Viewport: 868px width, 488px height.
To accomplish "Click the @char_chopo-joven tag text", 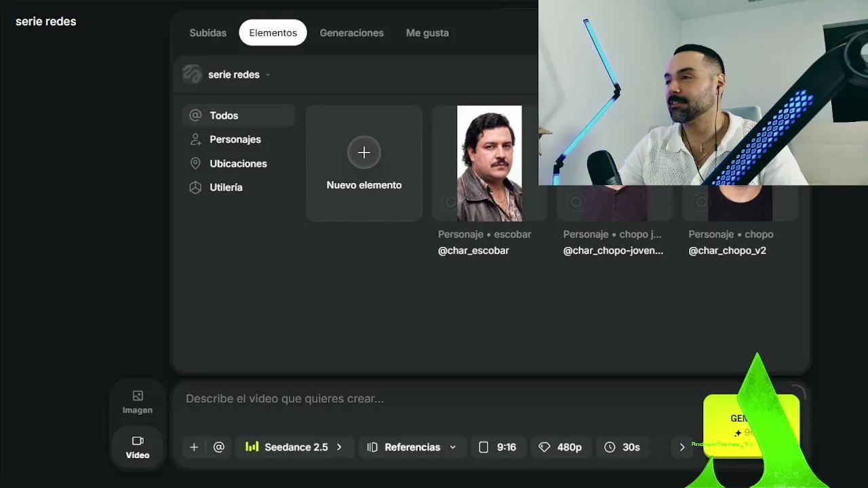I will click(x=613, y=251).
